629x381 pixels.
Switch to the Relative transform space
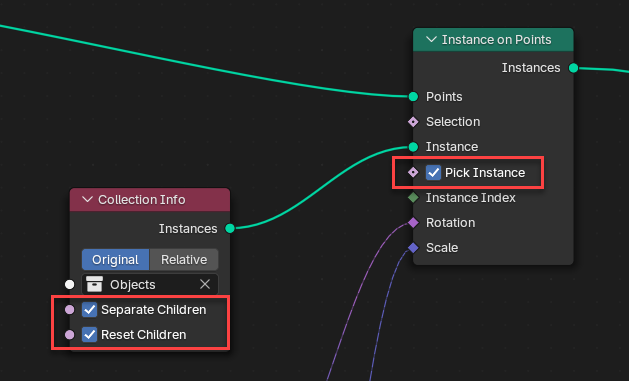click(184, 259)
